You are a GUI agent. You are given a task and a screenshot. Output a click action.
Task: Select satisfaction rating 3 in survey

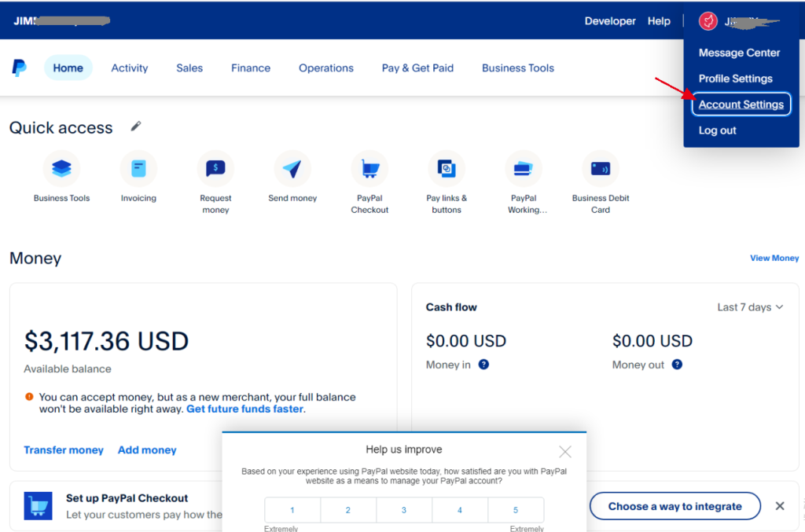coord(404,510)
